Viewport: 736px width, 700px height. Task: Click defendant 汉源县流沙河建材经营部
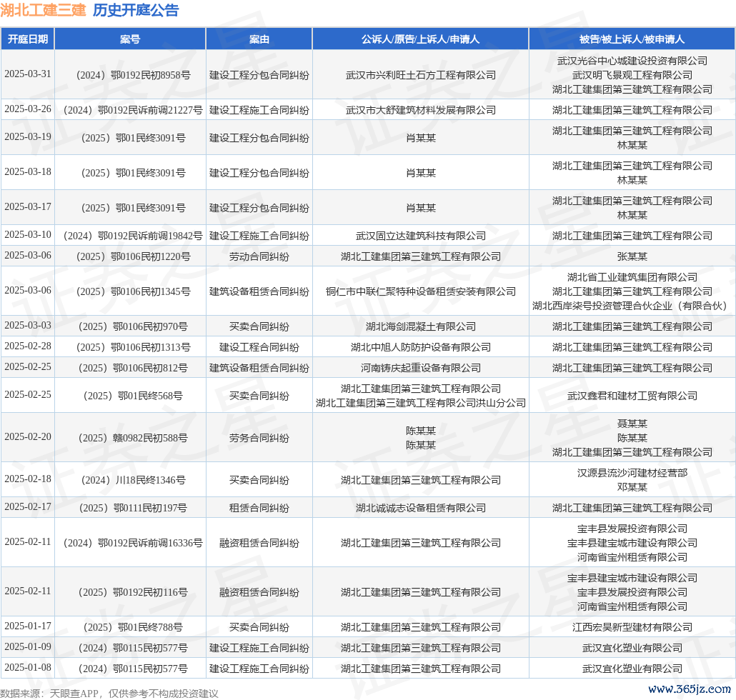pyautogui.click(x=632, y=474)
